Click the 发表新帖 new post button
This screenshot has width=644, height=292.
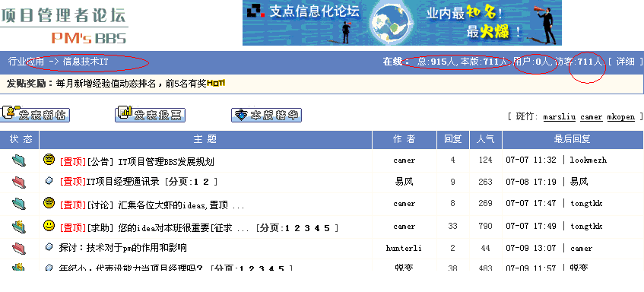point(35,115)
